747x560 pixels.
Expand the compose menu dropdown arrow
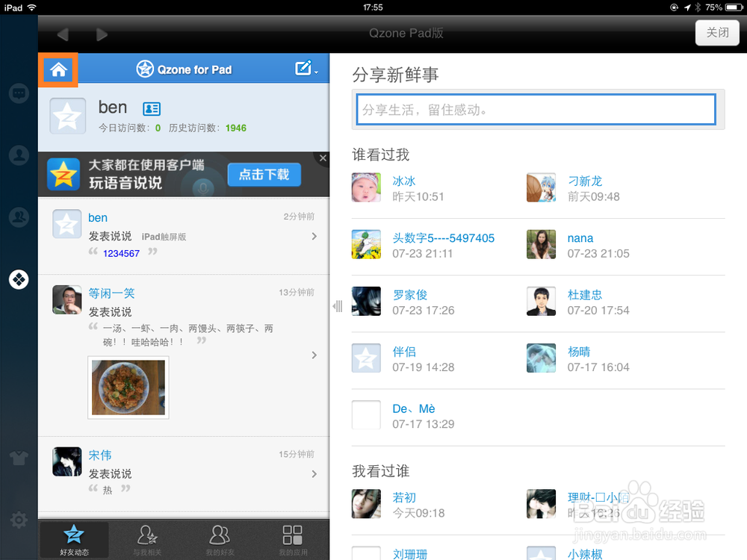pyautogui.click(x=315, y=72)
